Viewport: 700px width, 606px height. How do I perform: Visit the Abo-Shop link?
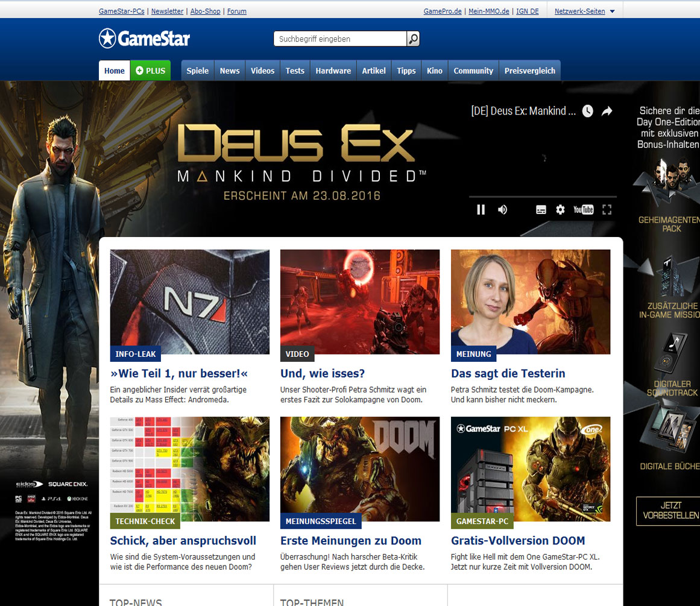click(206, 11)
